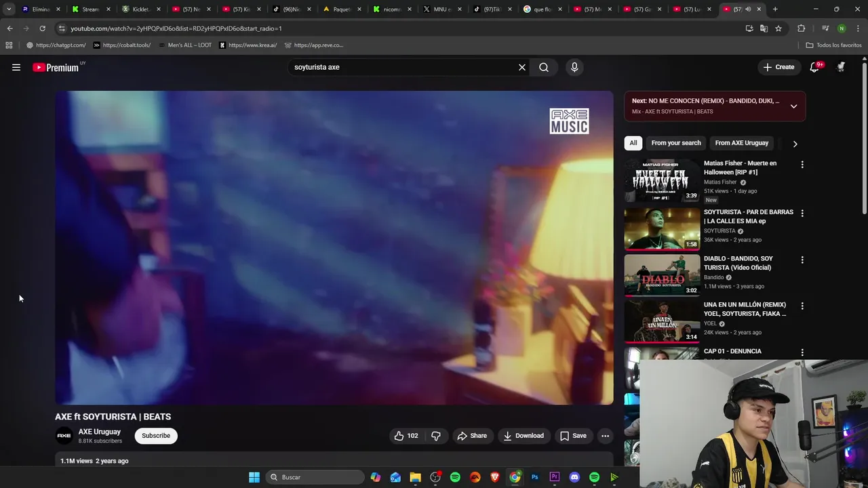
Task: Open the chatgpt.com bookmark
Action: click(x=56, y=45)
